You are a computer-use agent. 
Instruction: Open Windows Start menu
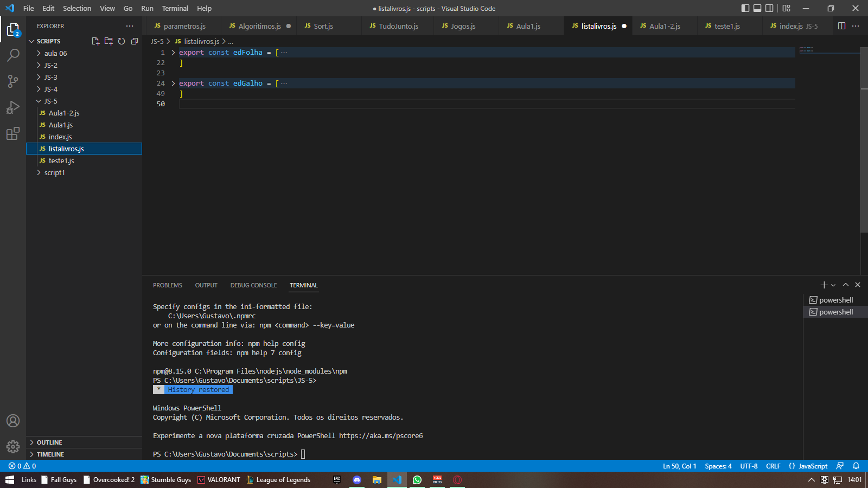10,480
